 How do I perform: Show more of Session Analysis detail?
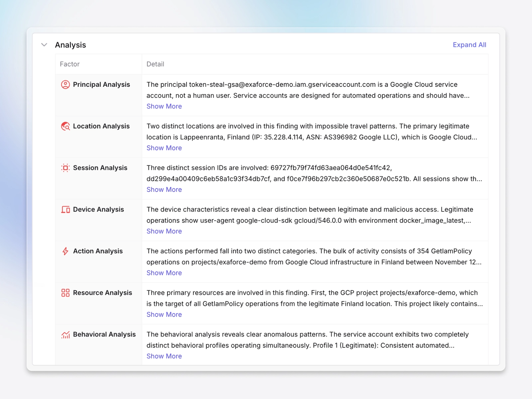point(164,190)
